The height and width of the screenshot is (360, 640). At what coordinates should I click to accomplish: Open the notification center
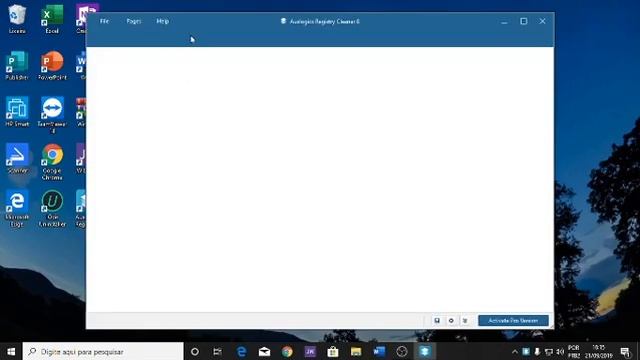point(625,352)
